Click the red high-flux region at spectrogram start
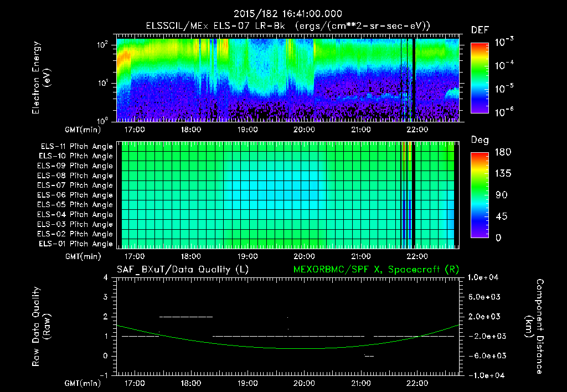This screenshot has width=567, height=392. (123, 58)
